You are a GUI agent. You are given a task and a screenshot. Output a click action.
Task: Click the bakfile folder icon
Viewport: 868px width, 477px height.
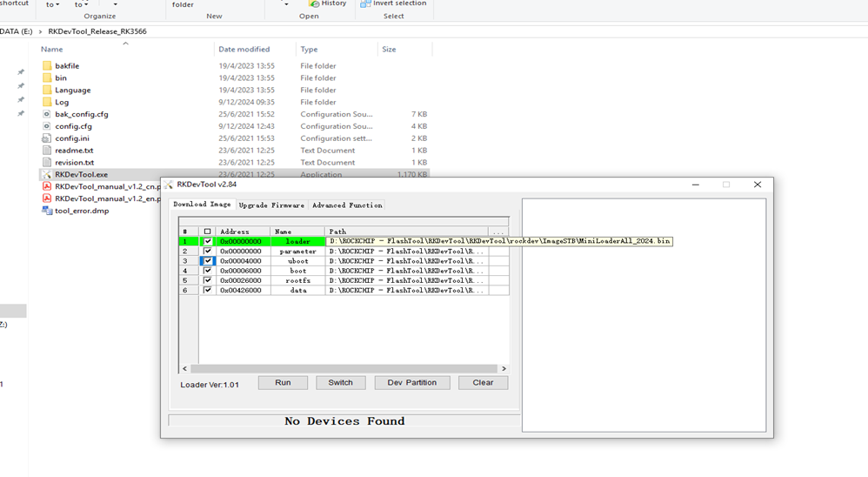pyautogui.click(x=47, y=66)
